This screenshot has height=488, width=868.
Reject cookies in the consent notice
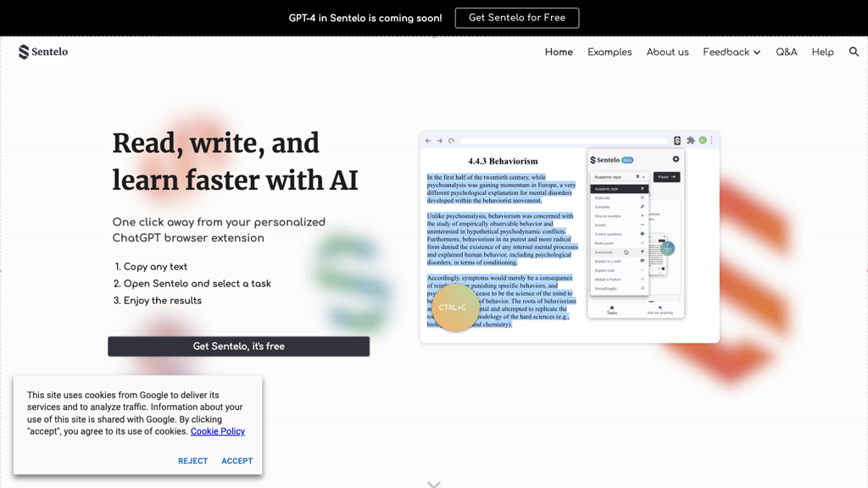(192, 461)
